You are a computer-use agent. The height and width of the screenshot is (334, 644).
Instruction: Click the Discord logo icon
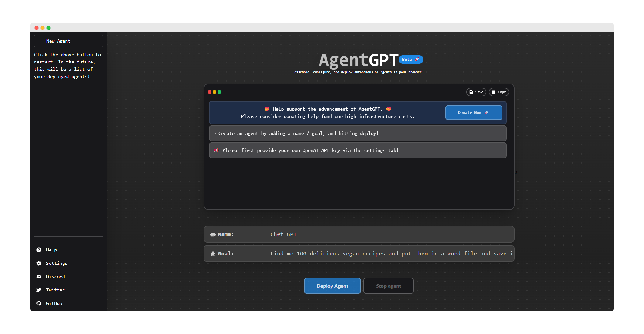(39, 277)
